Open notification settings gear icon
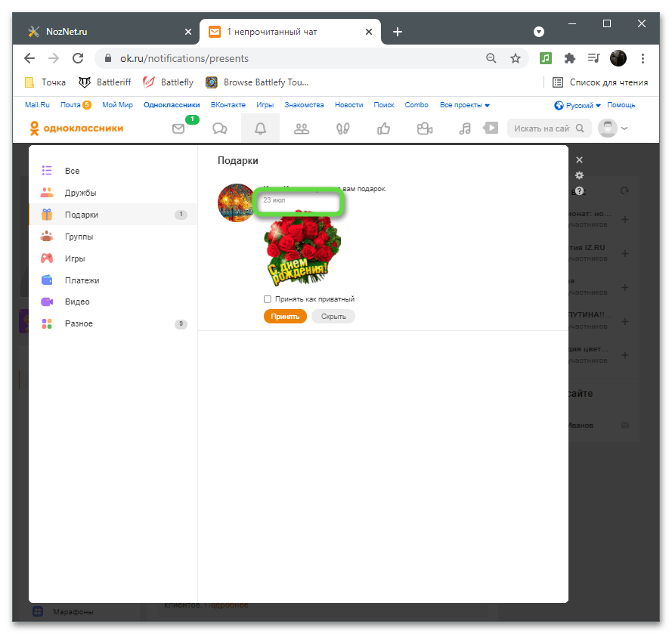Screen dimensions: 672x634 (x=580, y=175)
